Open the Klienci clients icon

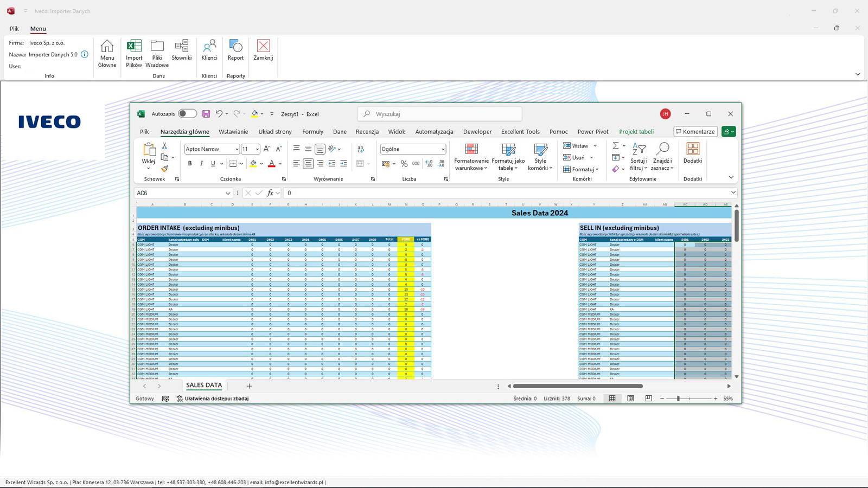(209, 50)
